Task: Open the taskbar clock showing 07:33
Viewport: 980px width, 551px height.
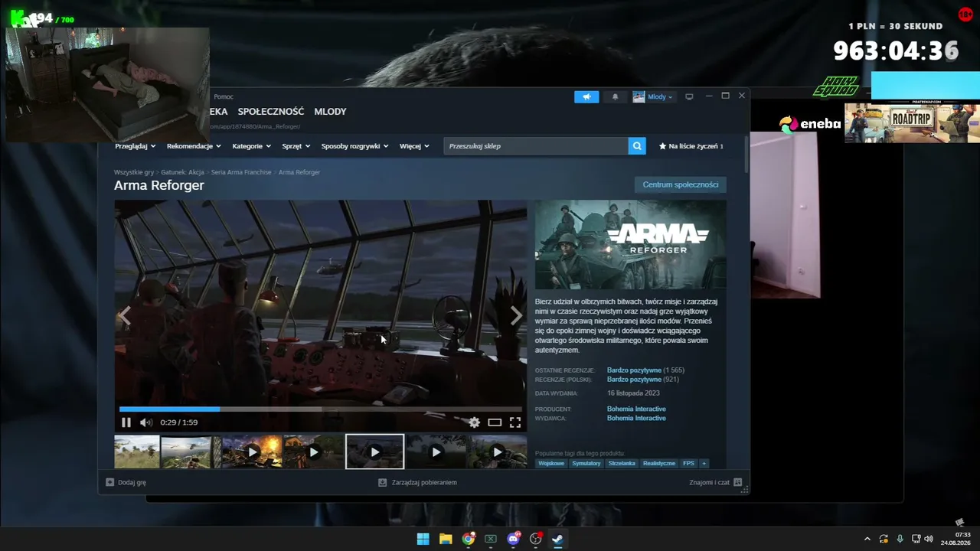Action: [957, 539]
